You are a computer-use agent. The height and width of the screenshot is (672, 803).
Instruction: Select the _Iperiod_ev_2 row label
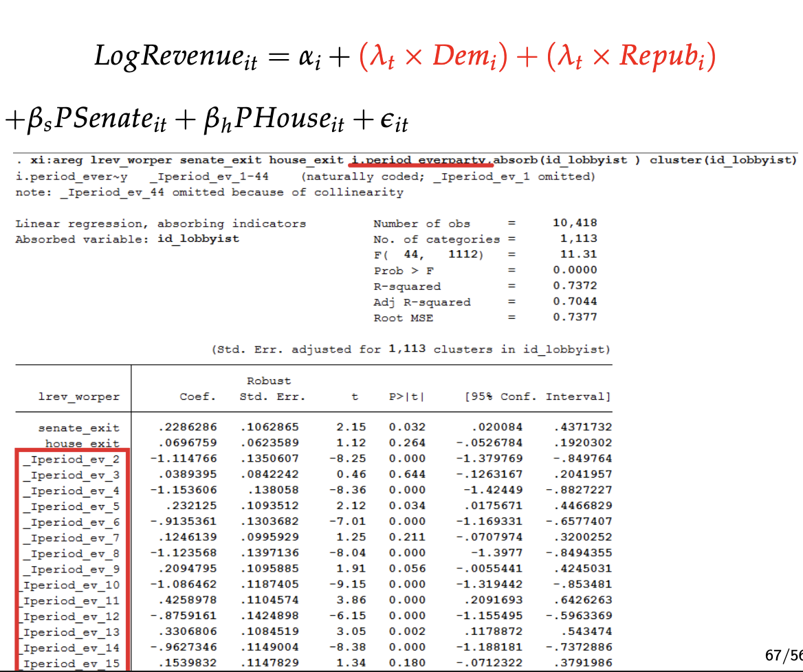click(x=71, y=459)
